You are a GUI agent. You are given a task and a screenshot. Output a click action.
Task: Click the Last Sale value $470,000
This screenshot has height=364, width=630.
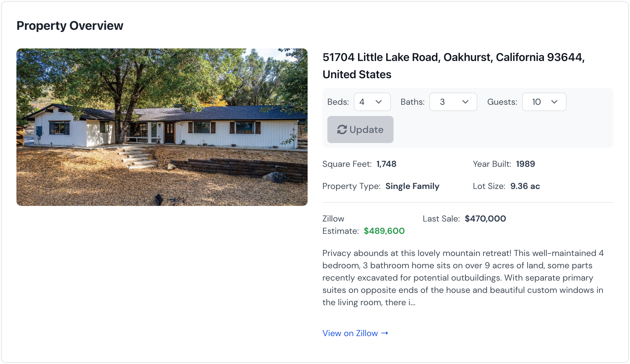pos(485,219)
